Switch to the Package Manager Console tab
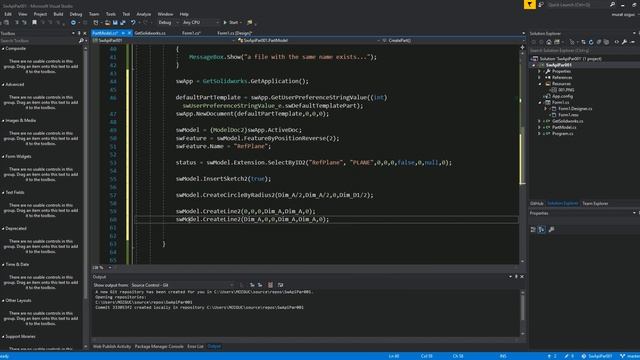Screen dimensions: 640x360 159,347
